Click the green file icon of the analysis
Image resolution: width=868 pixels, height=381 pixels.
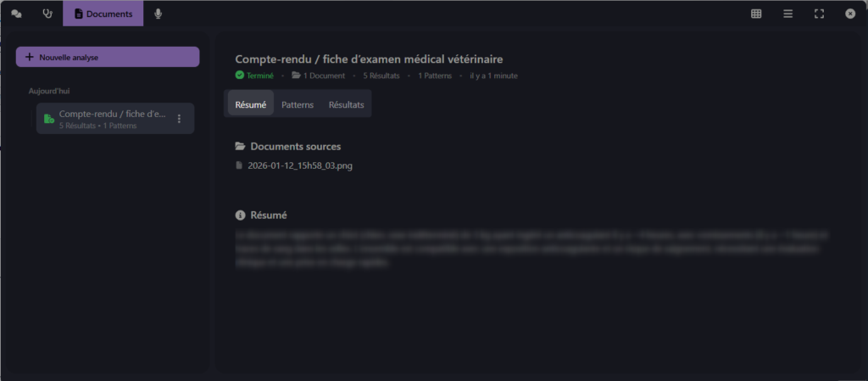49,119
